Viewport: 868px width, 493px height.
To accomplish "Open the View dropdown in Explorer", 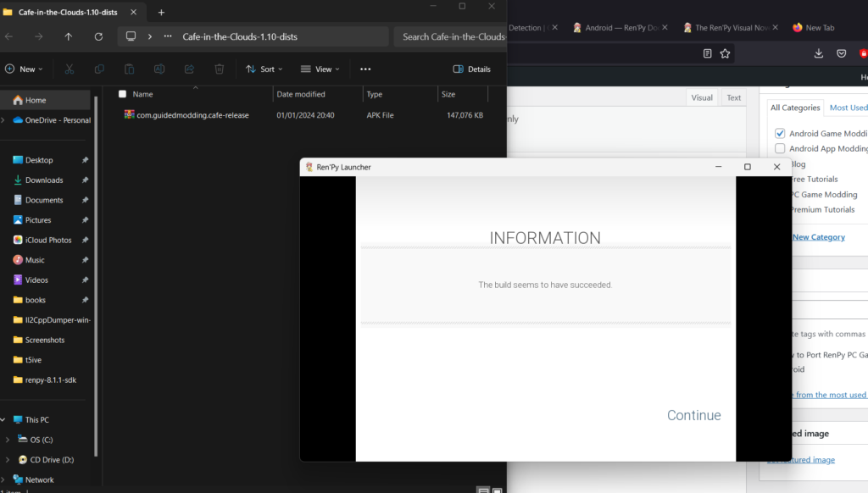I will pos(320,69).
